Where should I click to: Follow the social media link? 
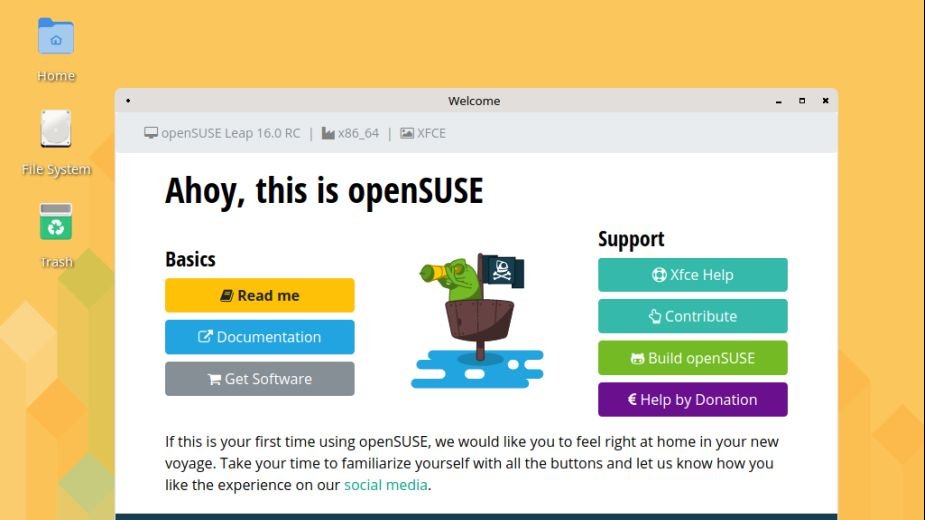386,485
